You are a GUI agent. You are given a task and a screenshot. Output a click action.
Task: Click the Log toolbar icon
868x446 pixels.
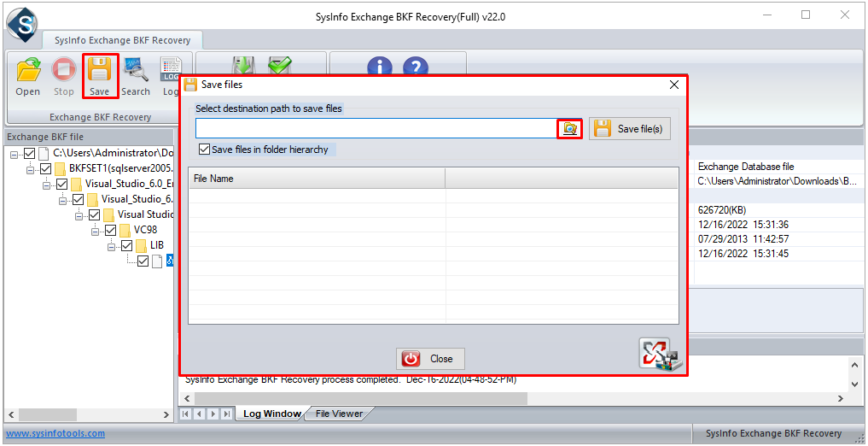point(171,68)
